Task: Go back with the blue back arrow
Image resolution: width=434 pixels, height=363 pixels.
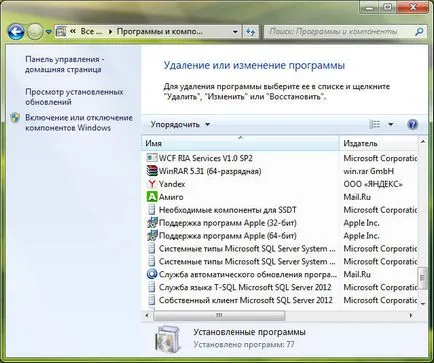Action: point(16,32)
